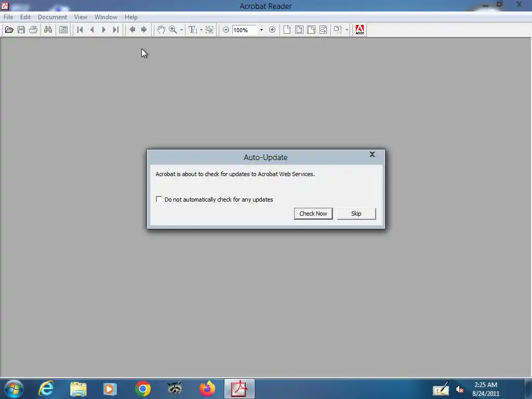Go to First Page icon

click(x=80, y=30)
